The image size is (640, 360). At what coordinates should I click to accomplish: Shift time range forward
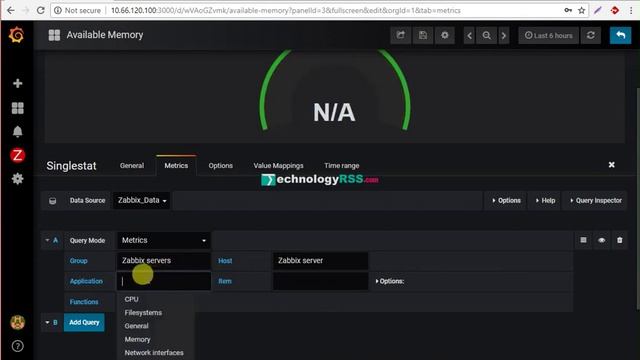(x=504, y=36)
